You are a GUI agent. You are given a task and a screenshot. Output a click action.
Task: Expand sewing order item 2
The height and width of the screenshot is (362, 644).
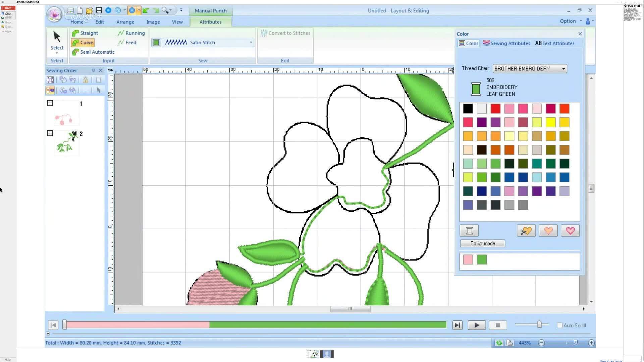50,133
